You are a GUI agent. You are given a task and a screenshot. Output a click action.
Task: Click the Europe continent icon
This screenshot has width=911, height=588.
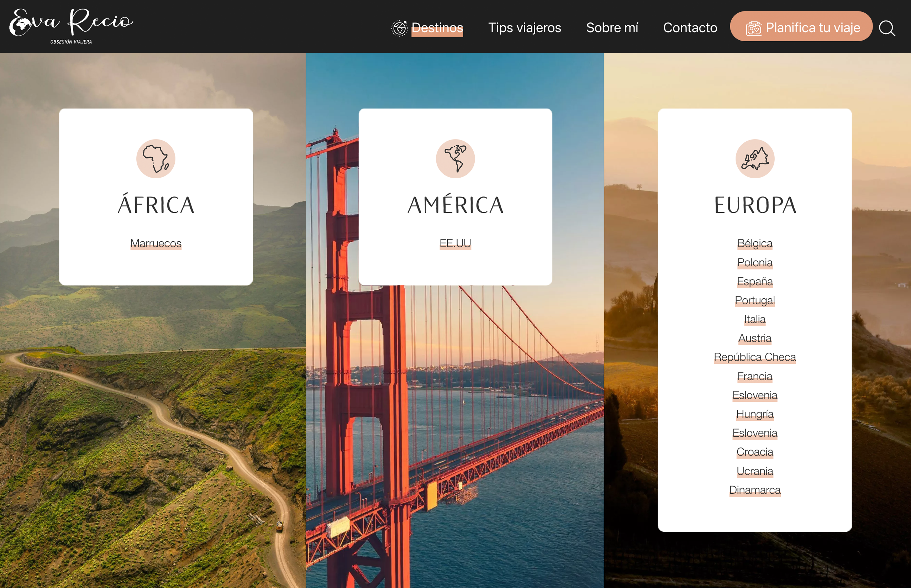tap(755, 158)
